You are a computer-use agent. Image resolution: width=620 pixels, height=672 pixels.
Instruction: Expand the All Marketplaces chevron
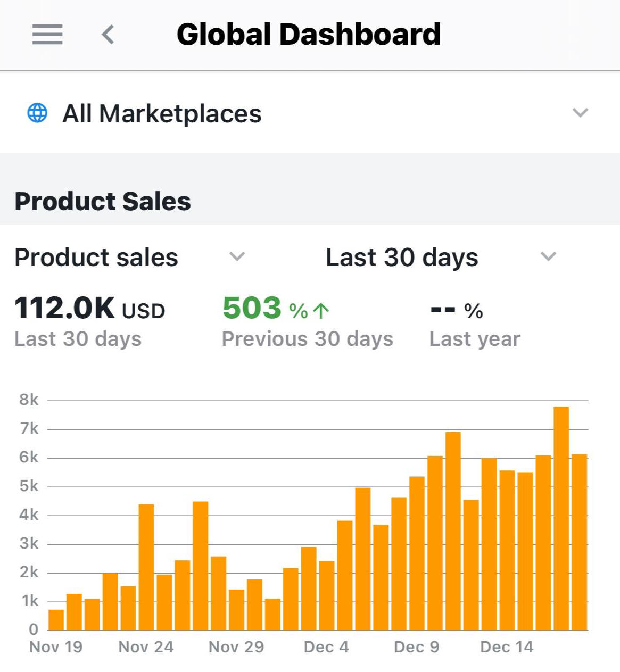click(x=580, y=113)
